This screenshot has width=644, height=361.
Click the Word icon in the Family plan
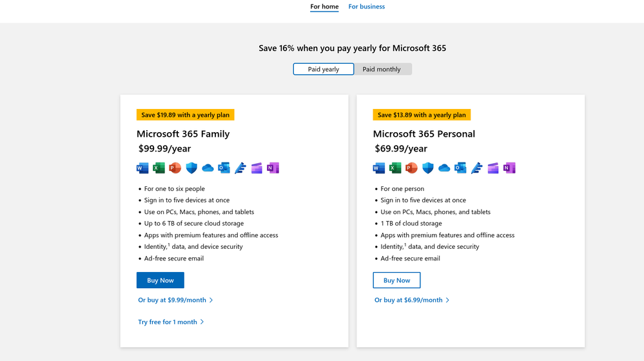pos(142,168)
